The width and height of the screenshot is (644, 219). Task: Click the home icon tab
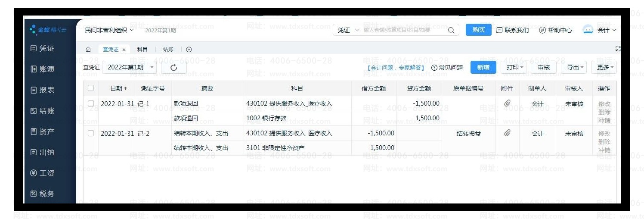point(88,50)
